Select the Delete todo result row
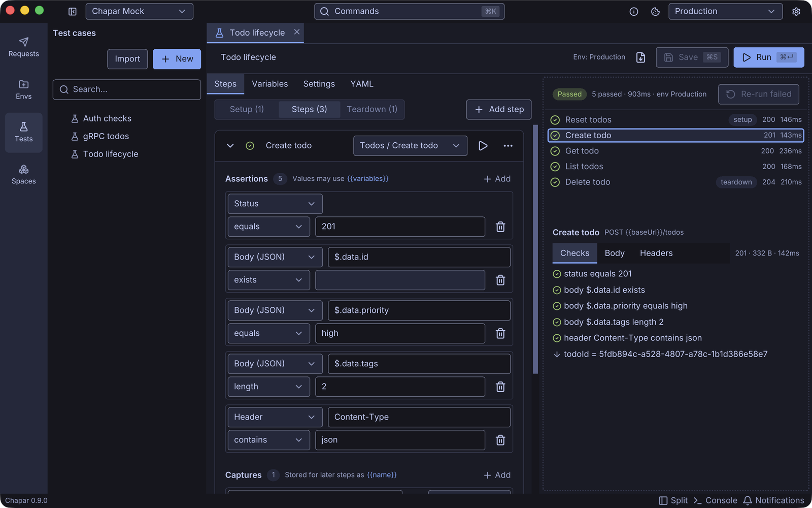812x508 pixels. pyautogui.click(x=676, y=182)
